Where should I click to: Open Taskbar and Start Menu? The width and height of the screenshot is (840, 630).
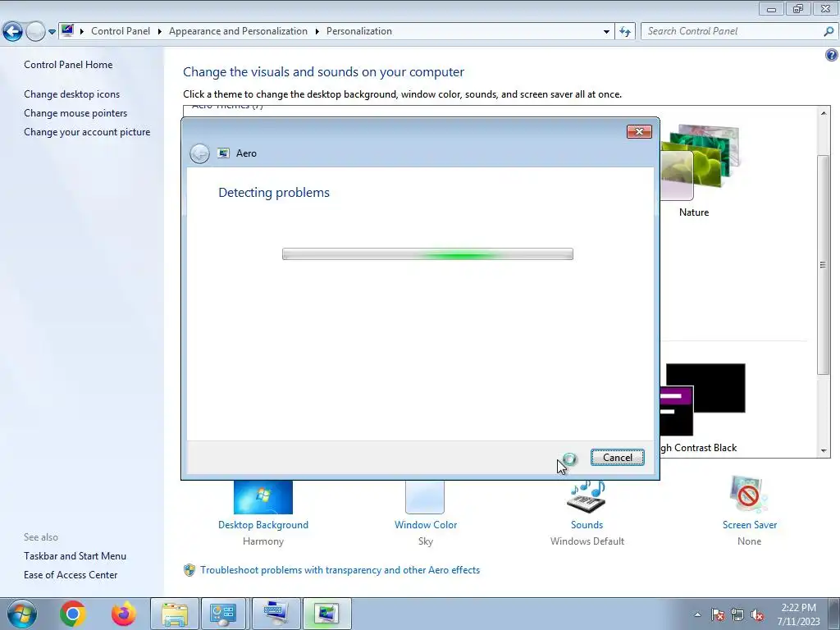(75, 556)
